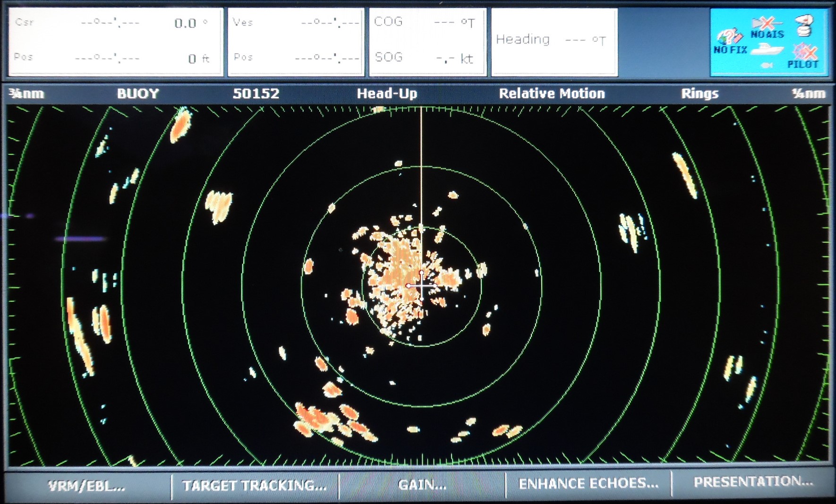
Task: Toggle the Rings range indicator
Action: 699,94
